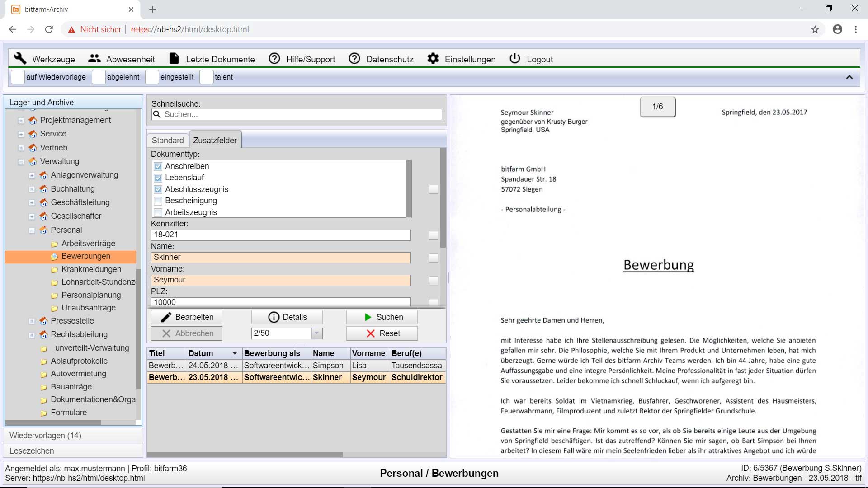Click the Details button
Viewport: 868px width, 488px height.
pyautogui.click(x=287, y=317)
